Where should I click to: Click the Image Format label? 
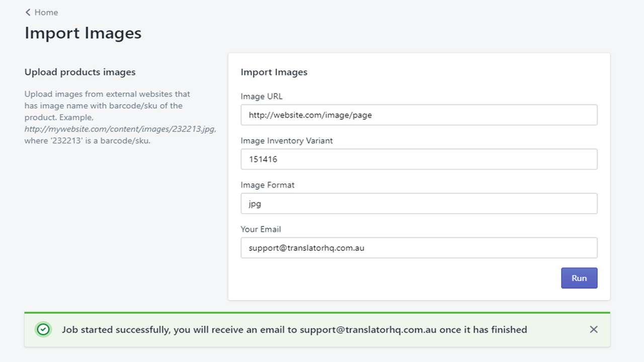pos(268,185)
